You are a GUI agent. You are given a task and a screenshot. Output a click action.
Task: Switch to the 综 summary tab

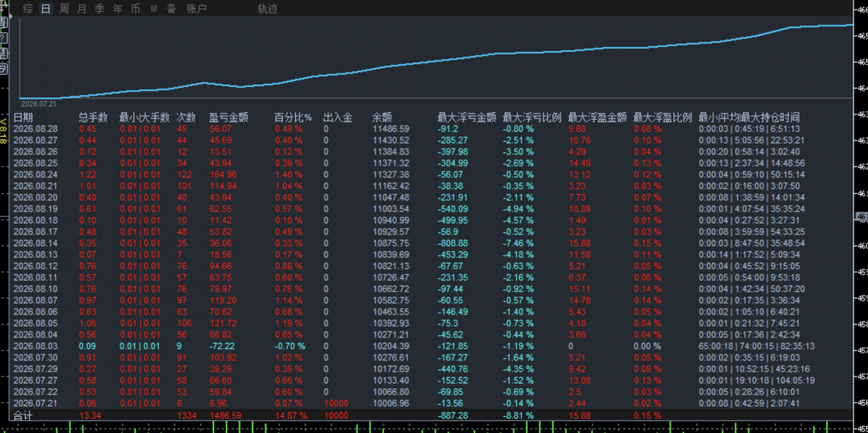tap(27, 9)
